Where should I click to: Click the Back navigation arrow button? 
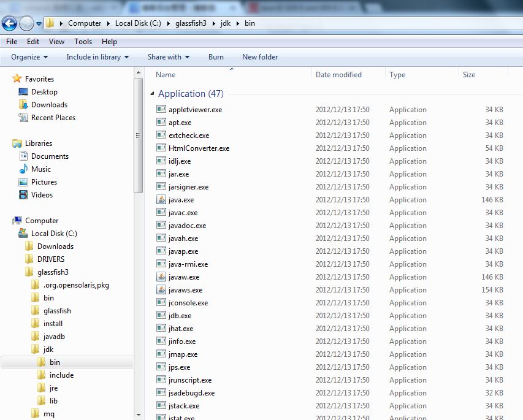pos(10,24)
